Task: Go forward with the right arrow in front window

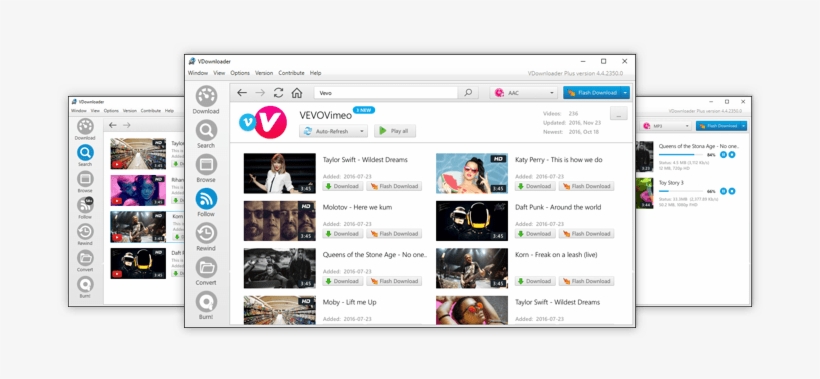Action: [260, 93]
